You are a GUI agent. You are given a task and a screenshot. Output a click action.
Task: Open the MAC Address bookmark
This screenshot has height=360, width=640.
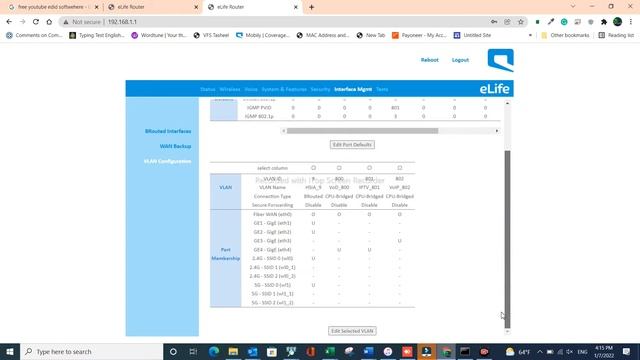(x=323, y=35)
